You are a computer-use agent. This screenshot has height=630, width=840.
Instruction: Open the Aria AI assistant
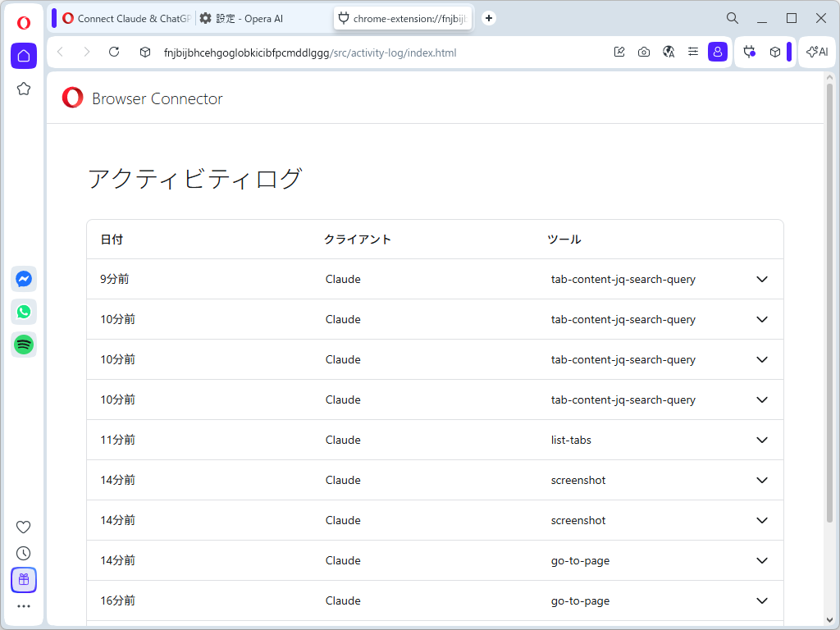tap(816, 51)
